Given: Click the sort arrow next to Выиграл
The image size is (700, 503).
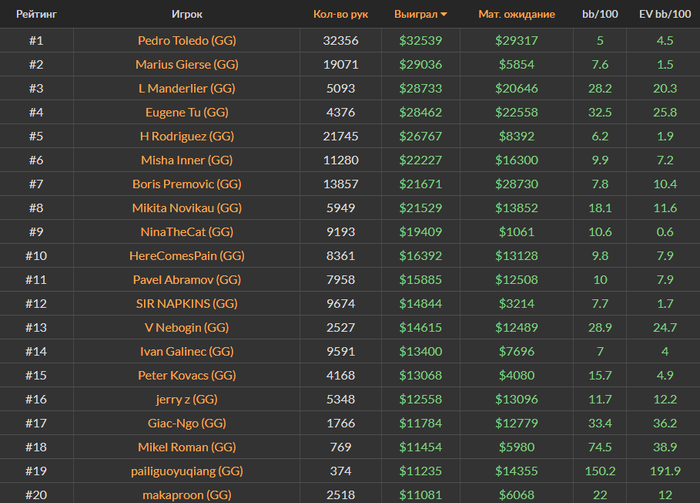Looking at the screenshot, I should tap(444, 14).
